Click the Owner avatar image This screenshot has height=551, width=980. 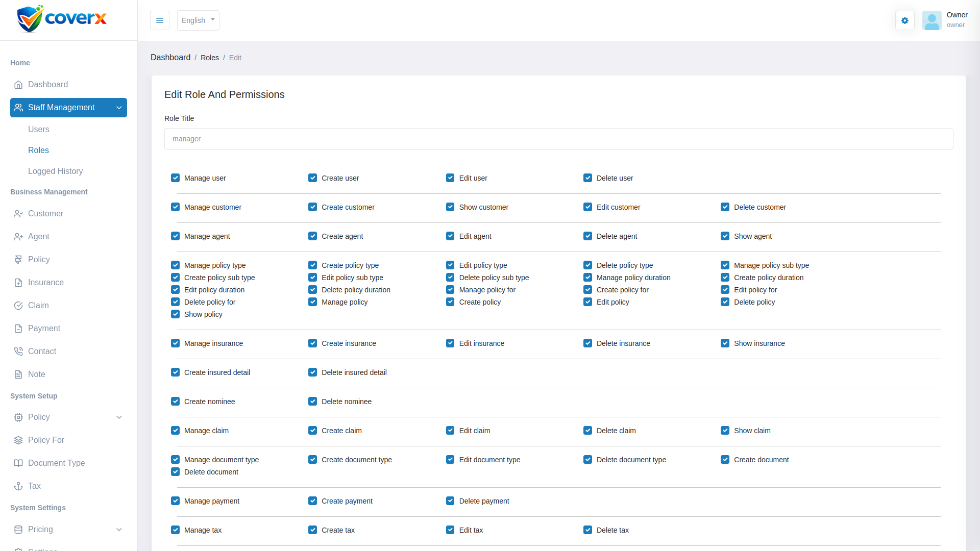(932, 20)
